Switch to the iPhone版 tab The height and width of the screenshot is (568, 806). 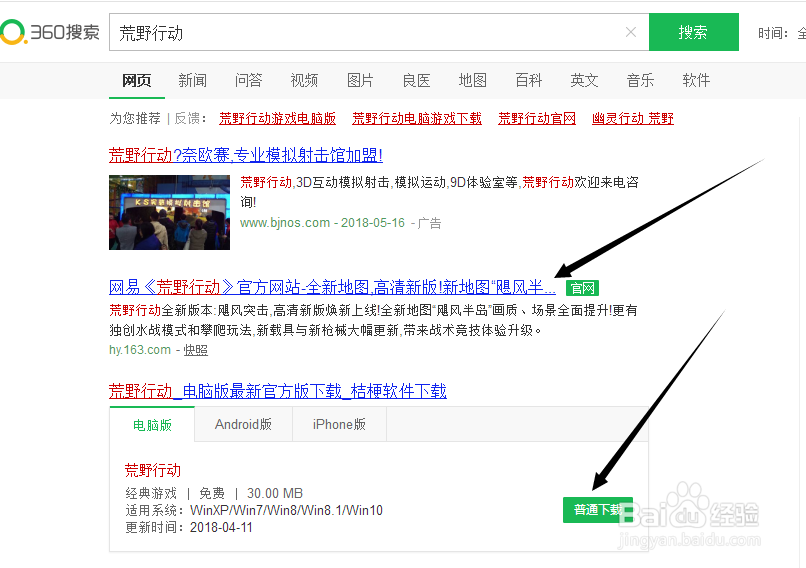(339, 425)
